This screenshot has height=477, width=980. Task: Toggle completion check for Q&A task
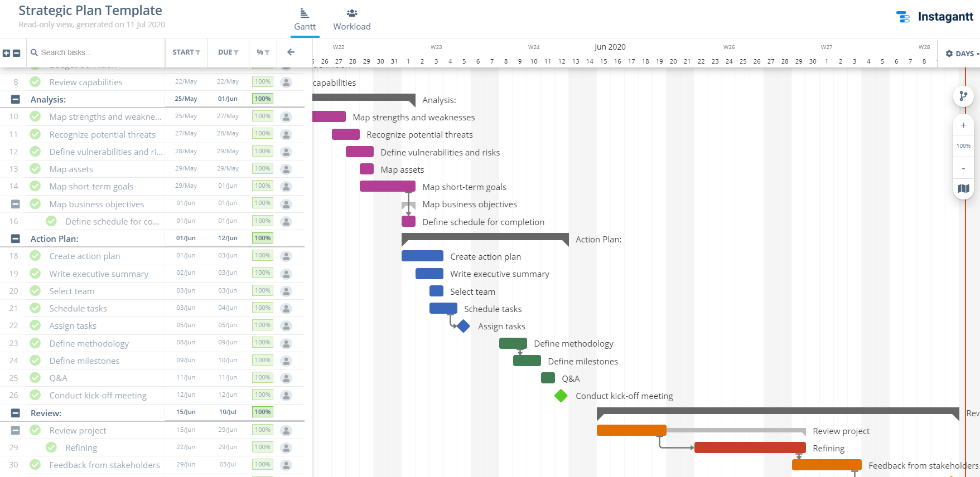[35, 378]
